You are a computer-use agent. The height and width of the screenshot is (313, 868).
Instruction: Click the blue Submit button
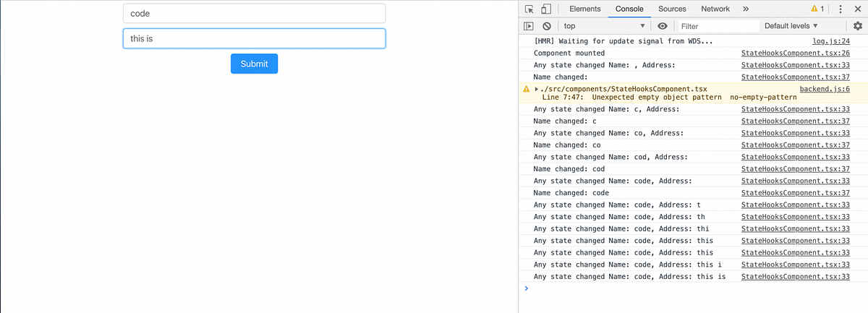254,64
